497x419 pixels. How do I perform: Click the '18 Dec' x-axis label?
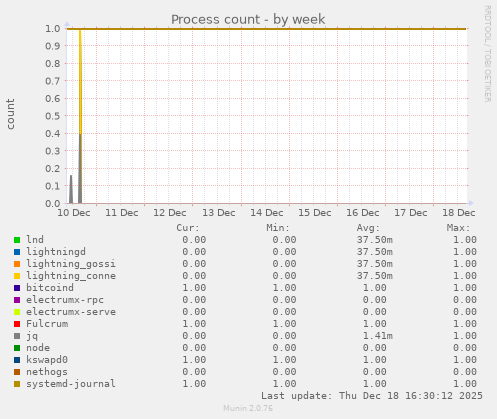459,213
